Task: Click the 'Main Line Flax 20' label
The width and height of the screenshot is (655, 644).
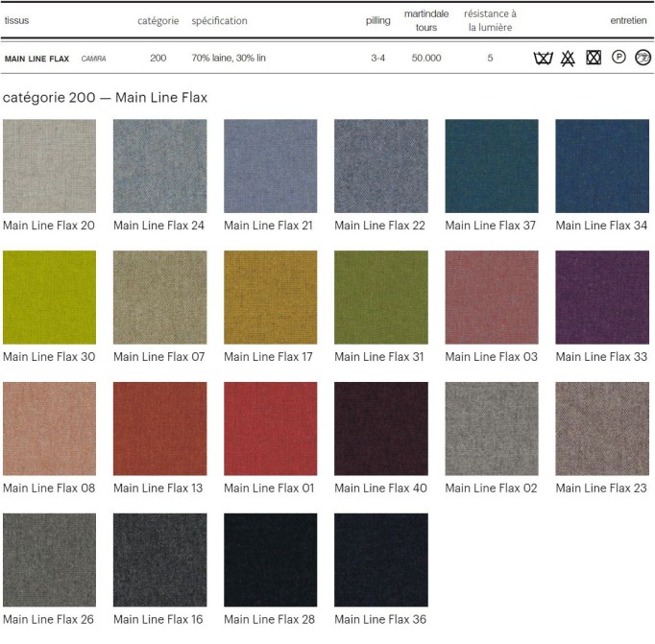Action: point(49,226)
